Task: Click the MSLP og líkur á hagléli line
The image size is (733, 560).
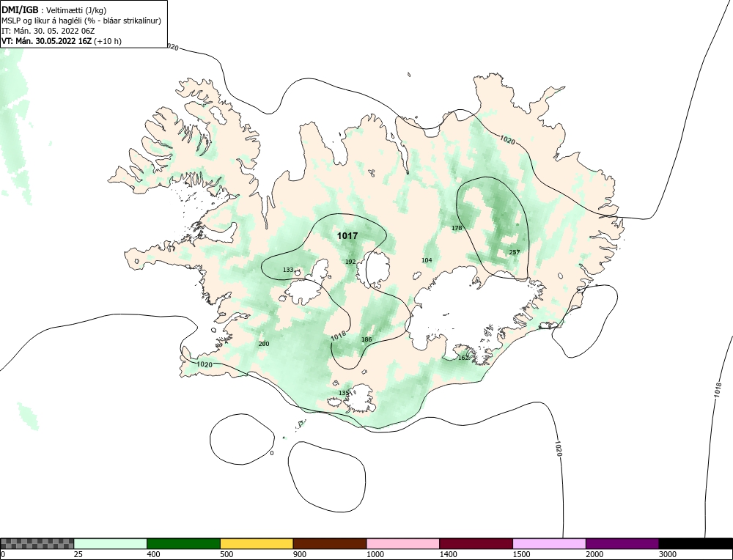Action: (x=81, y=21)
